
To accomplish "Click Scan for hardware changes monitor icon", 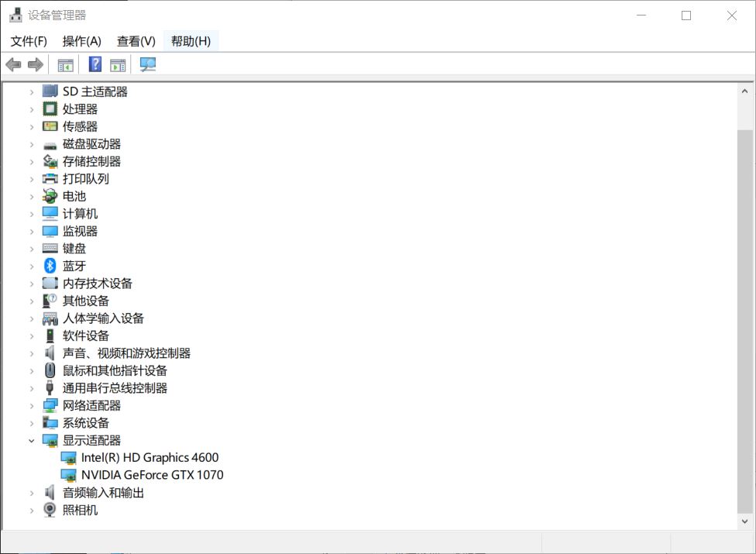I will (147, 64).
